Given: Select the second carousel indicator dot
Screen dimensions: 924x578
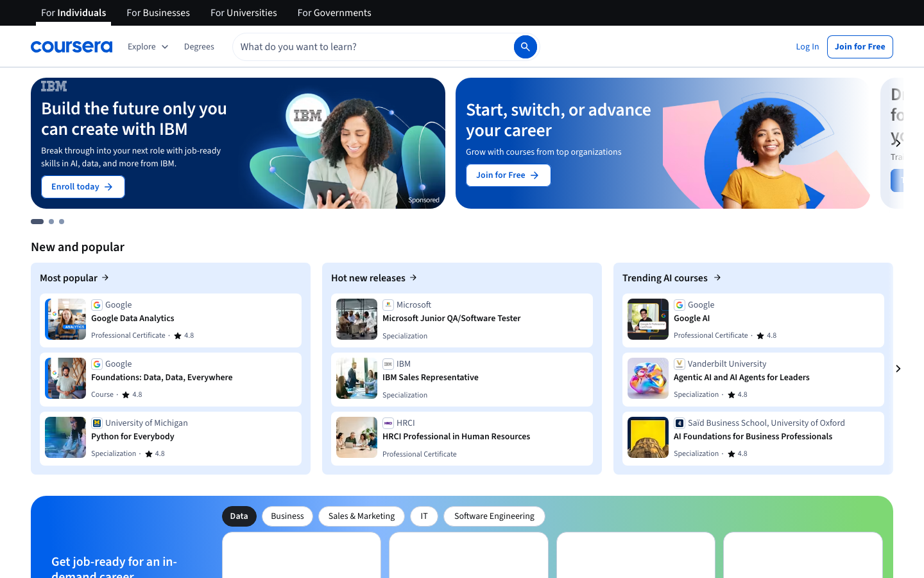Looking at the screenshot, I should point(51,222).
